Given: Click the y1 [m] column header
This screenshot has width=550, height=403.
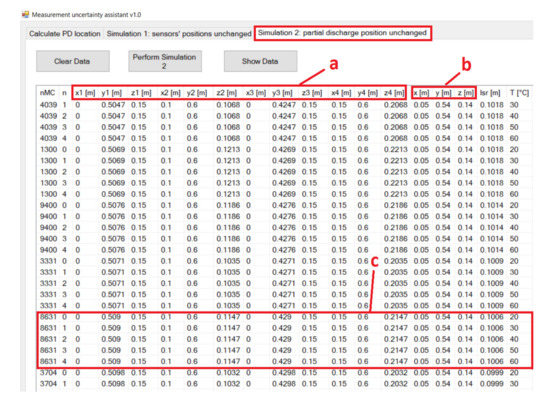Looking at the screenshot, I should (112, 93).
